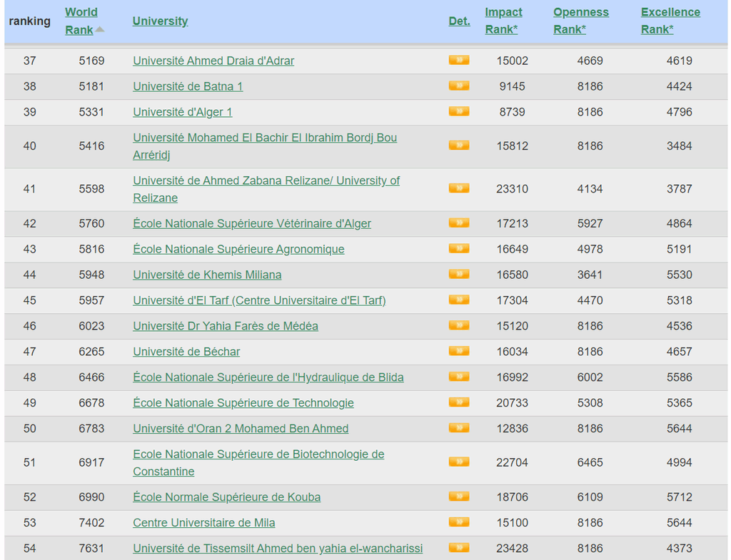Sort table by University column header

(160, 21)
